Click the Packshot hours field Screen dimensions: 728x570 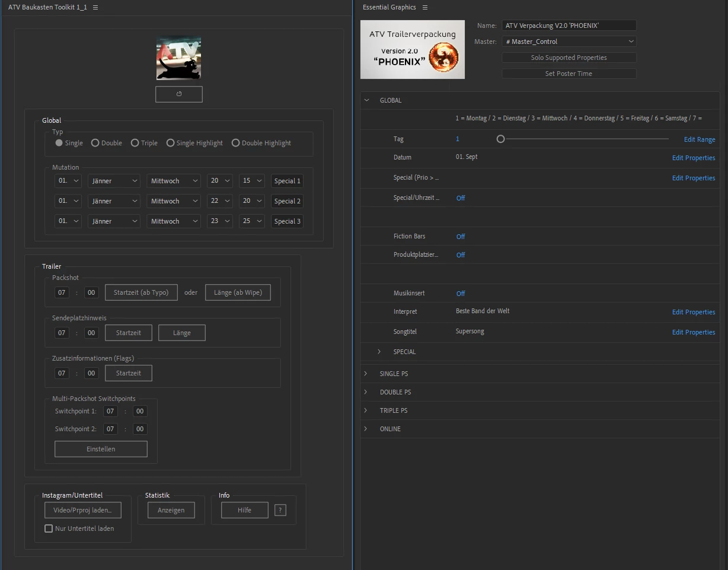(x=62, y=292)
